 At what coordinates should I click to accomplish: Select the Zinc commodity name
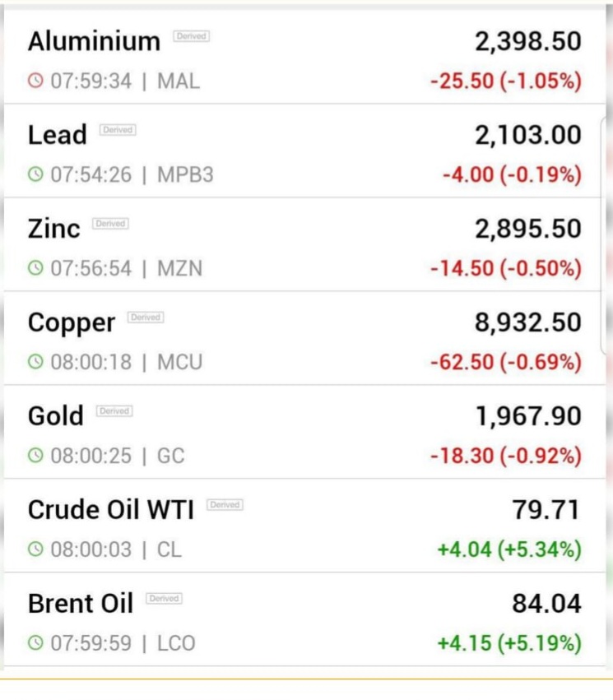point(54,229)
